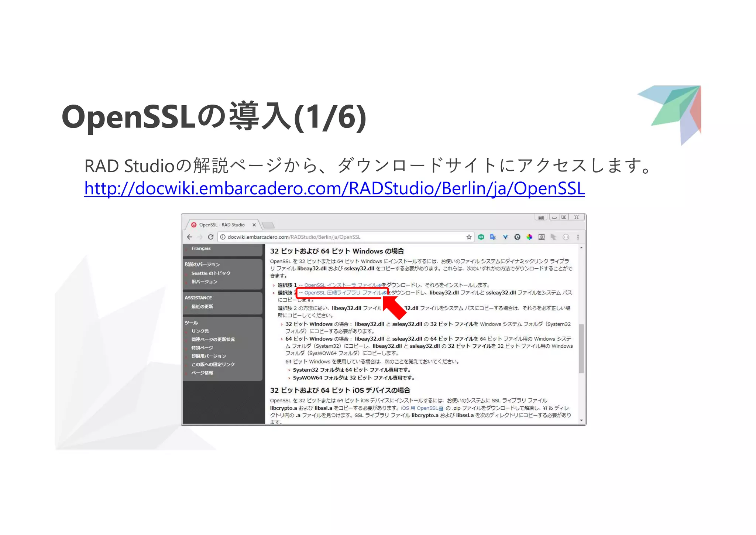Select the OpenSSL - RAD Studio tab
Viewport: 756px width, 535px height.
pyautogui.click(x=222, y=225)
